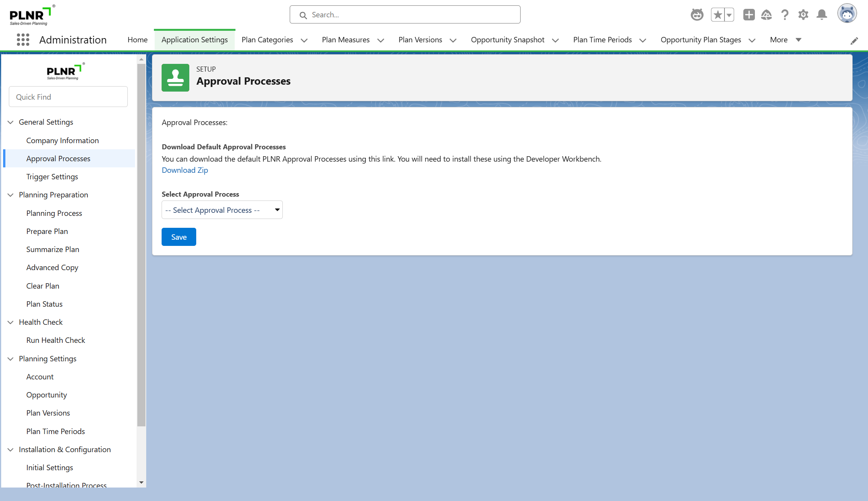
Task: Click the Save button
Action: point(179,237)
